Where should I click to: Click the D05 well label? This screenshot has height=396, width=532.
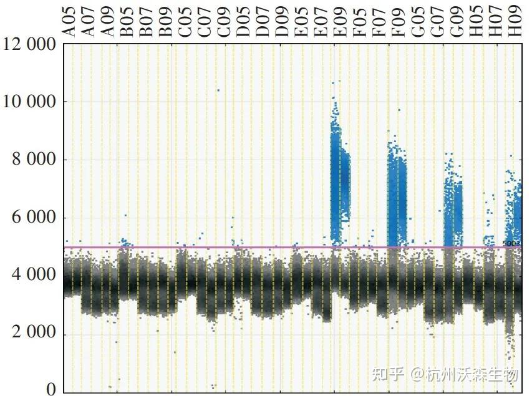tap(243, 21)
